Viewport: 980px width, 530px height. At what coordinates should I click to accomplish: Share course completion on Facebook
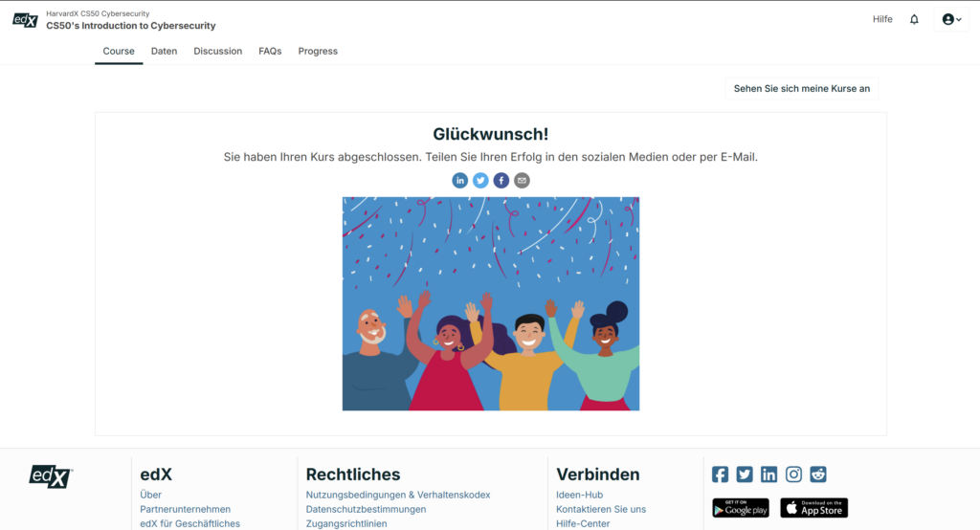(501, 181)
